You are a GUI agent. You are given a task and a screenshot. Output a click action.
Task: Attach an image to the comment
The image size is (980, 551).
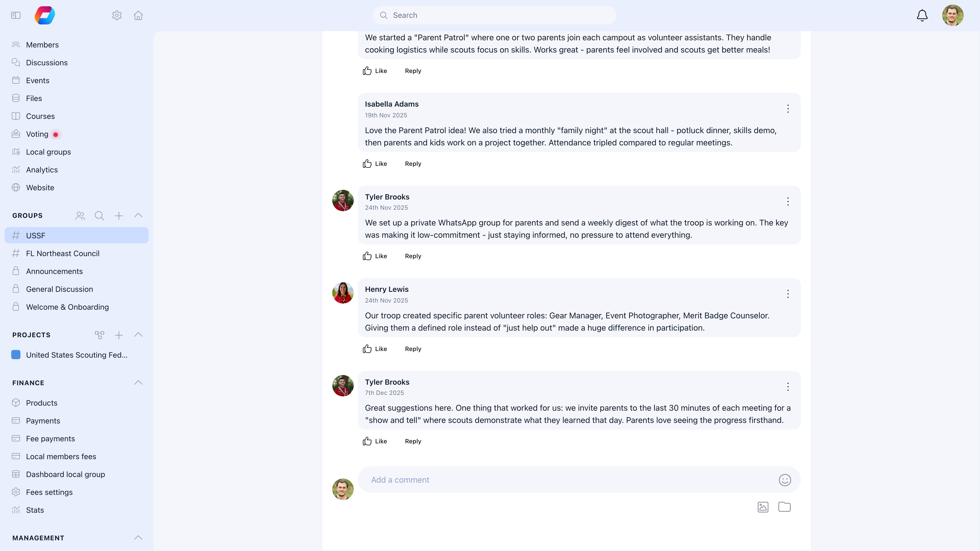[x=763, y=507]
